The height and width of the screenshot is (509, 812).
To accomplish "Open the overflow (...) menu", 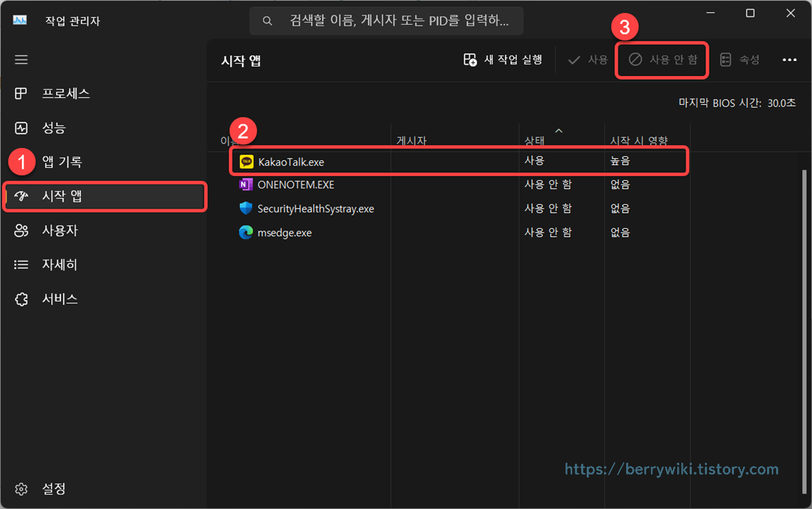I will coord(788,59).
